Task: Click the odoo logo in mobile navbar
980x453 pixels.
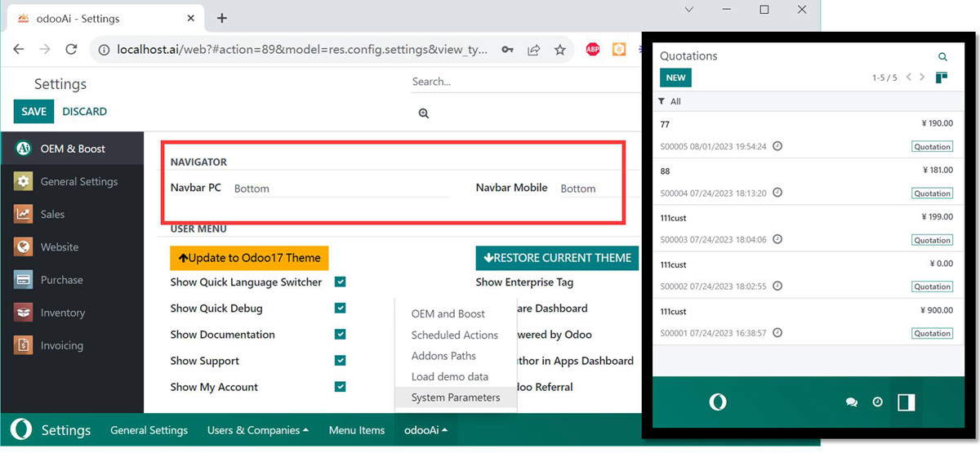Action: (x=718, y=402)
